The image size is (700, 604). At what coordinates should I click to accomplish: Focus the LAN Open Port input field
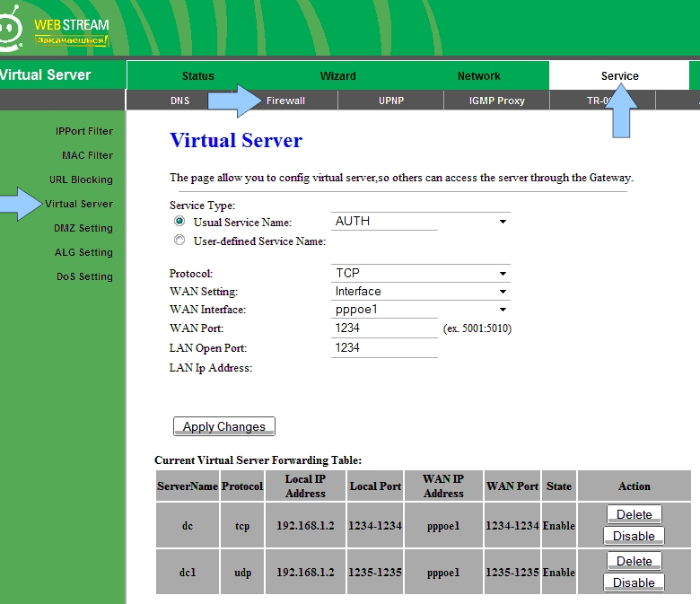(x=384, y=347)
